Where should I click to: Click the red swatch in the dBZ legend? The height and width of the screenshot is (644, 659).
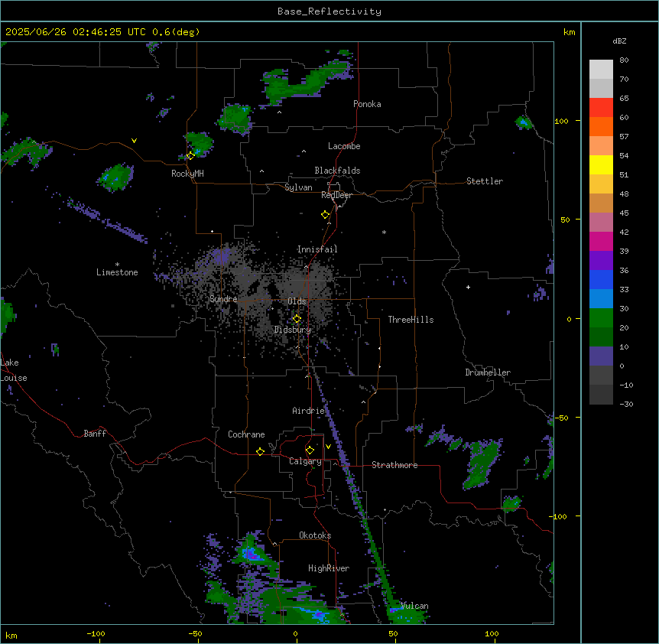(601, 107)
